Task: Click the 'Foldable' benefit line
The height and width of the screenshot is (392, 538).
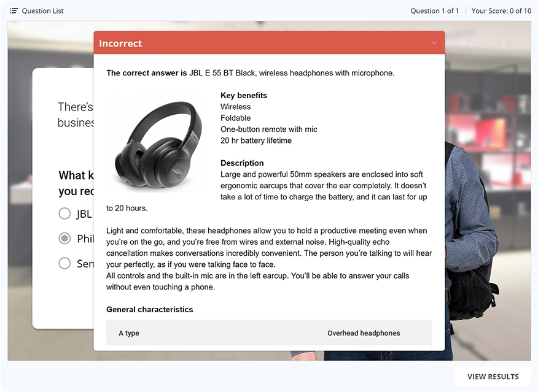Action: coord(236,118)
